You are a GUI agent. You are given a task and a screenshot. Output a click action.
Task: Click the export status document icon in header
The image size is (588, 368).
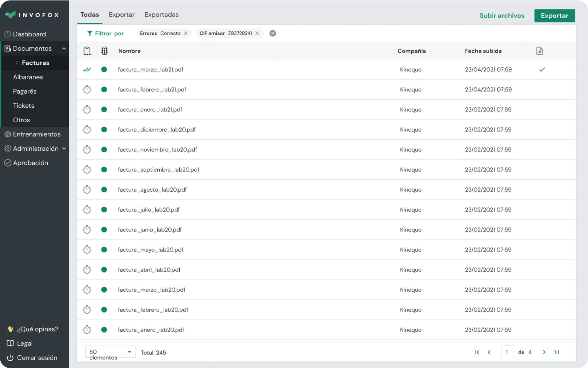coord(540,51)
